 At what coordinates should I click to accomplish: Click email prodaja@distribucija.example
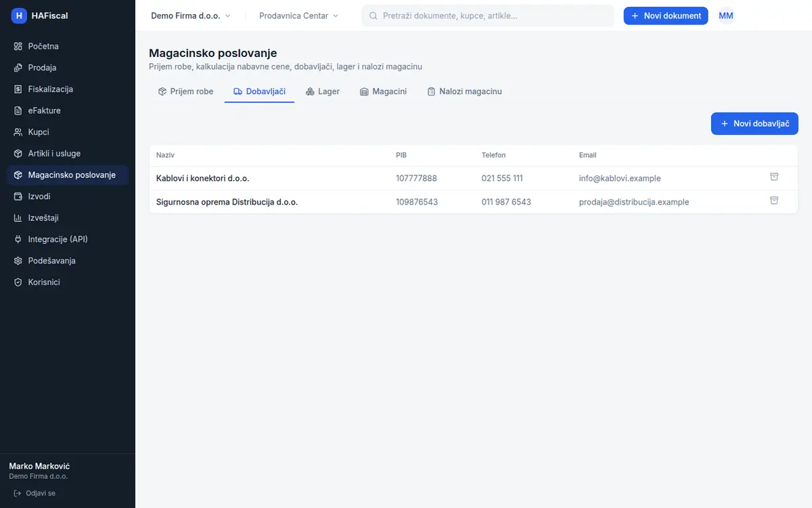634,202
